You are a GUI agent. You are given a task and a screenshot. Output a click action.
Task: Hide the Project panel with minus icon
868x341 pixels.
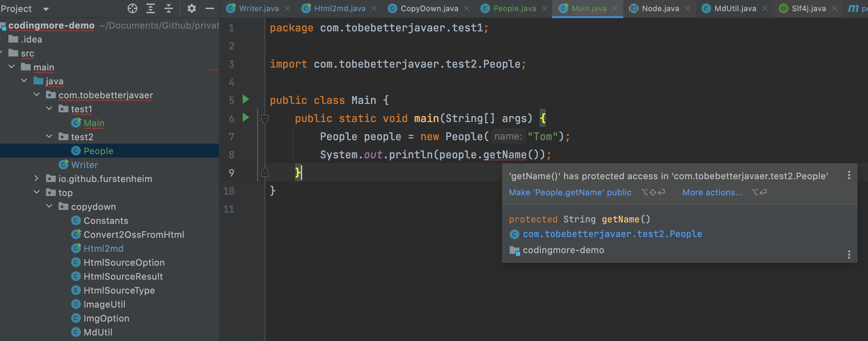coord(210,8)
